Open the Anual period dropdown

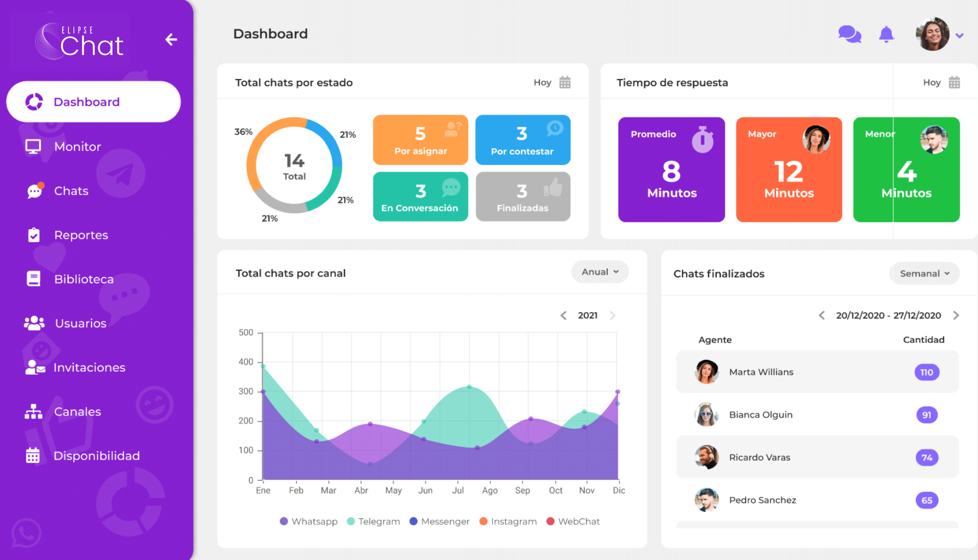click(x=600, y=272)
